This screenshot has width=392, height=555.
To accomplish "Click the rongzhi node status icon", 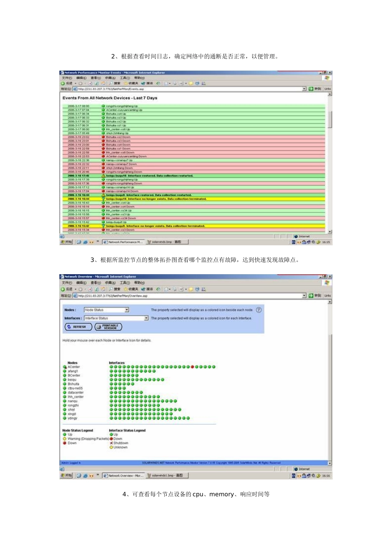I will pos(65,406).
